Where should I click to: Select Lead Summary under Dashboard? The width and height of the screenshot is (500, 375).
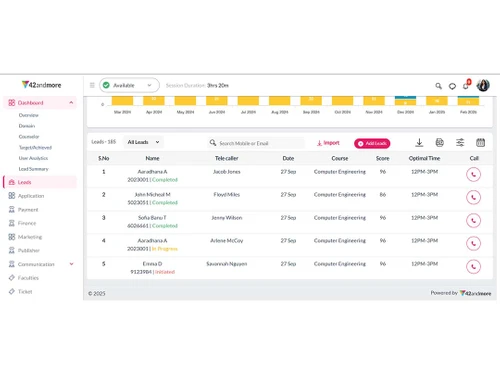click(x=34, y=169)
